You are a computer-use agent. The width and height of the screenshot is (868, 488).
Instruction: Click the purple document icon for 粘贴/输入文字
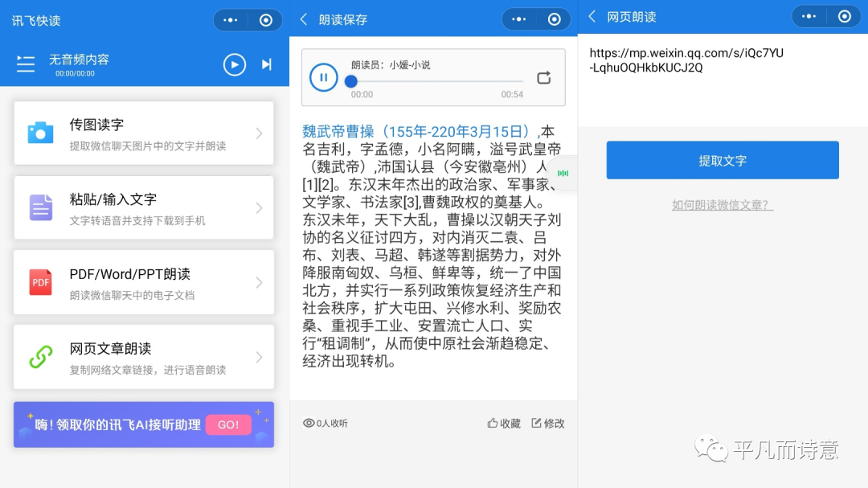[x=40, y=207]
